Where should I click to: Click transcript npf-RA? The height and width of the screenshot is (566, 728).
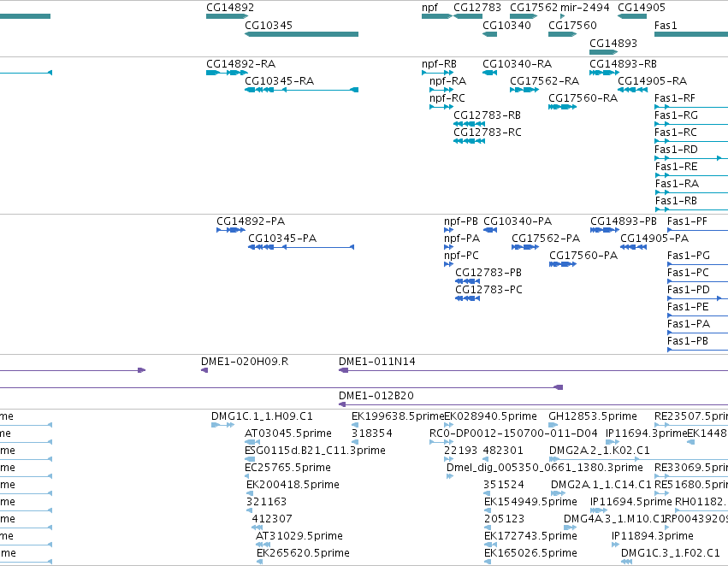coord(447,81)
